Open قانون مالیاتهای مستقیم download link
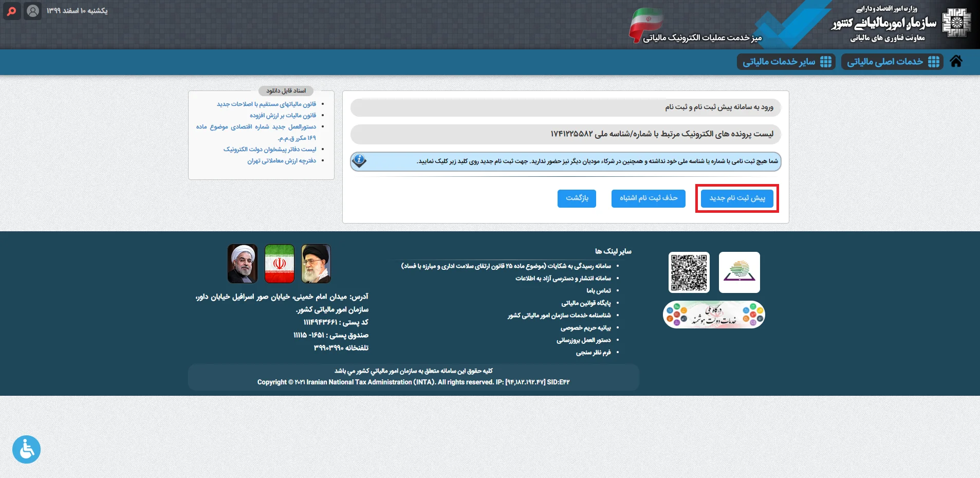The width and height of the screenshot is (980, 478). click(x=266, y=104)
